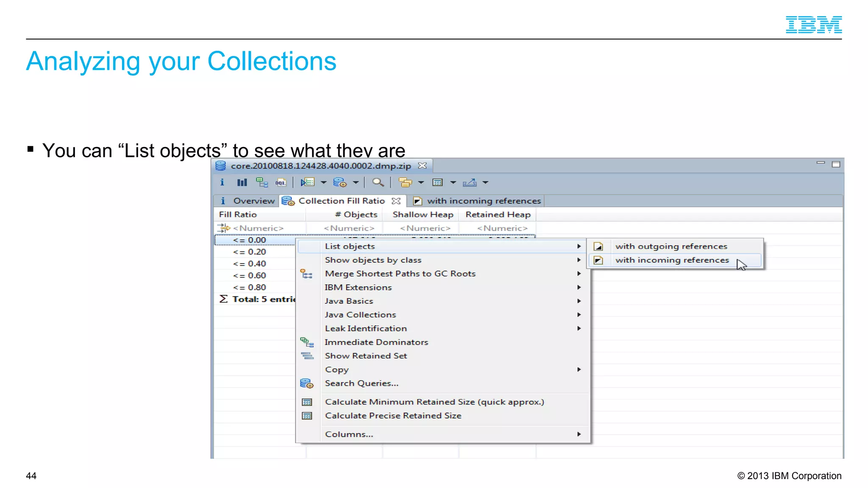Expand dropdown arrow beside calculator icon
Screen dimensions: 868x488
pyautogui.click(x=453, y=183)
